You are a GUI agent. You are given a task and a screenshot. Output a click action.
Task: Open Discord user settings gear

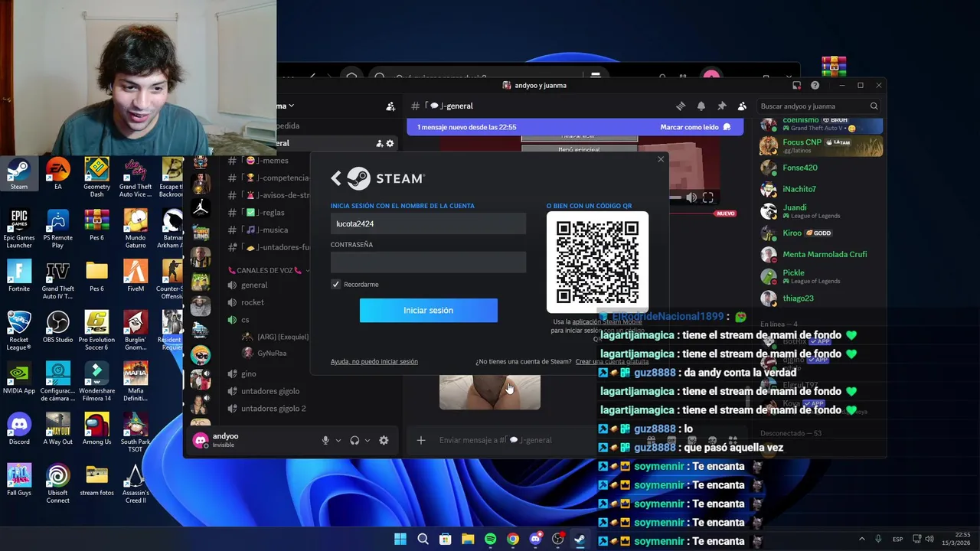384,440
